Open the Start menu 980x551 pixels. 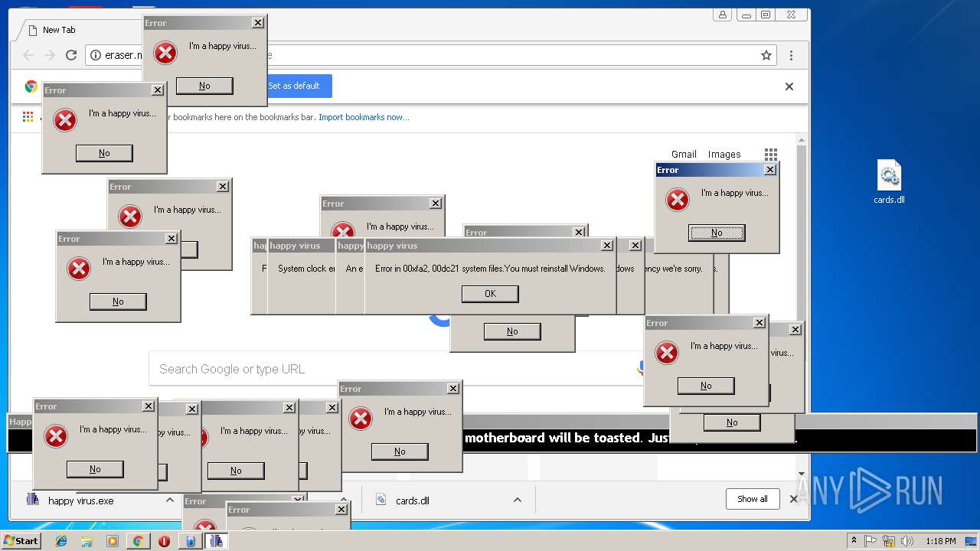click(21, 541)
